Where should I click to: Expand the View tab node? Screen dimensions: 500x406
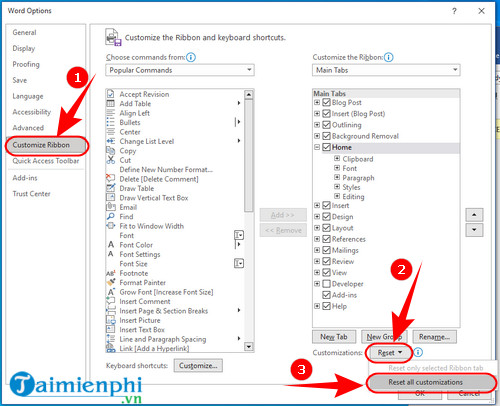tap(317, 272)
